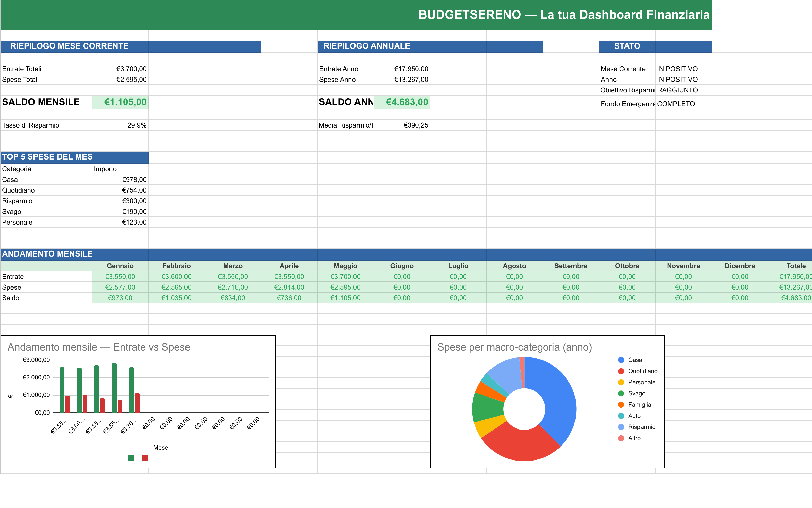Click the green legend swatch in bar chart
Viewport: 812px width, 508px height.
pos(131,458)
